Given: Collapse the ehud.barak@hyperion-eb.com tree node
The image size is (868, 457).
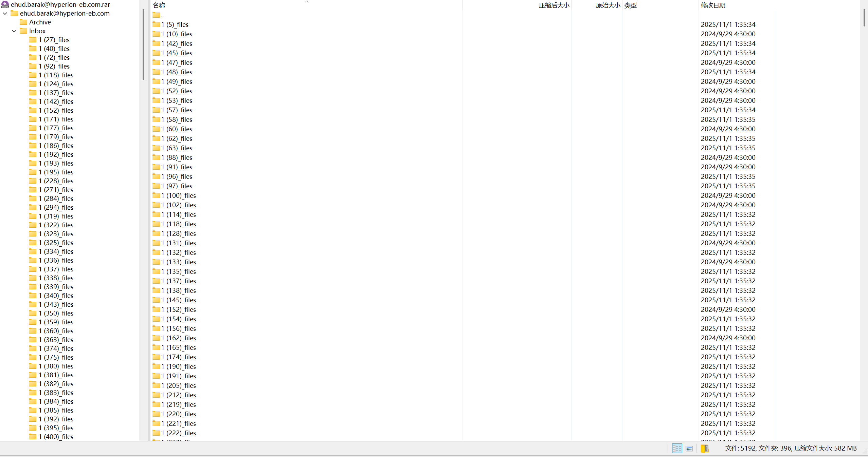Looking at the screenshot, I should point(5,13).
